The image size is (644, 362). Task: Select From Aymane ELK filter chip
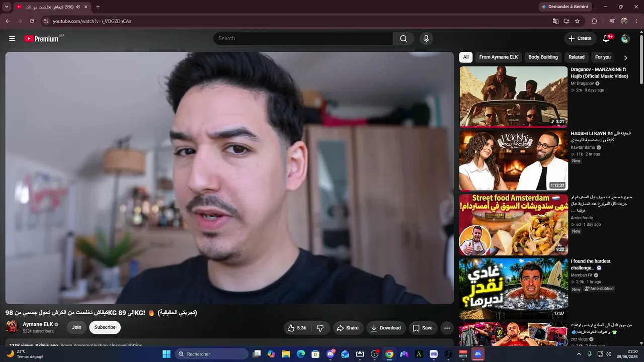pos(498,57)
